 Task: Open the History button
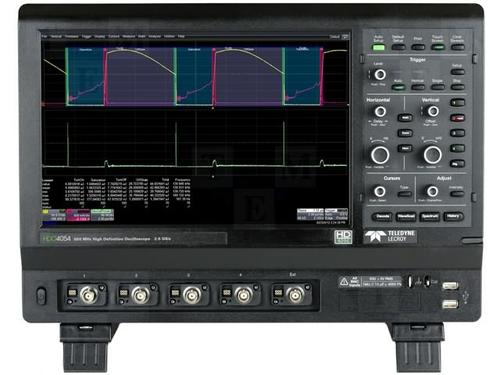click(453, 217)
